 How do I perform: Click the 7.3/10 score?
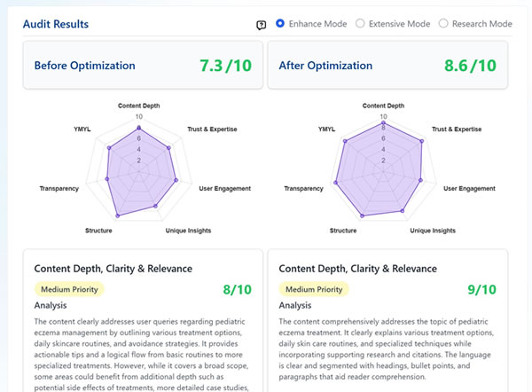pyautogui.click(x=225, y=66)
